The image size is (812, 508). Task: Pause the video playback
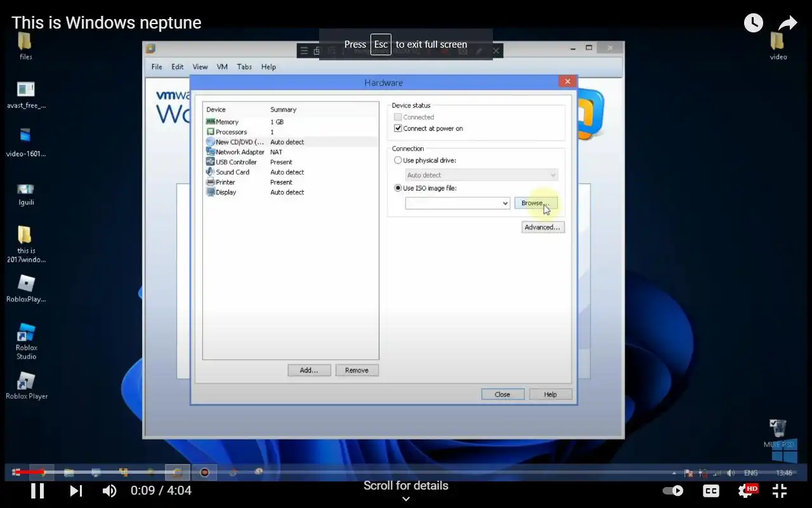coord(37,491)
